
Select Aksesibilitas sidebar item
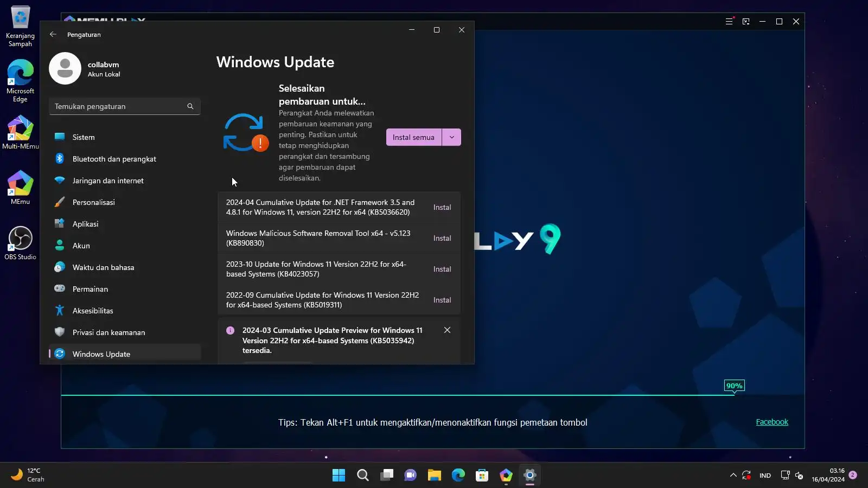(125, 311)
